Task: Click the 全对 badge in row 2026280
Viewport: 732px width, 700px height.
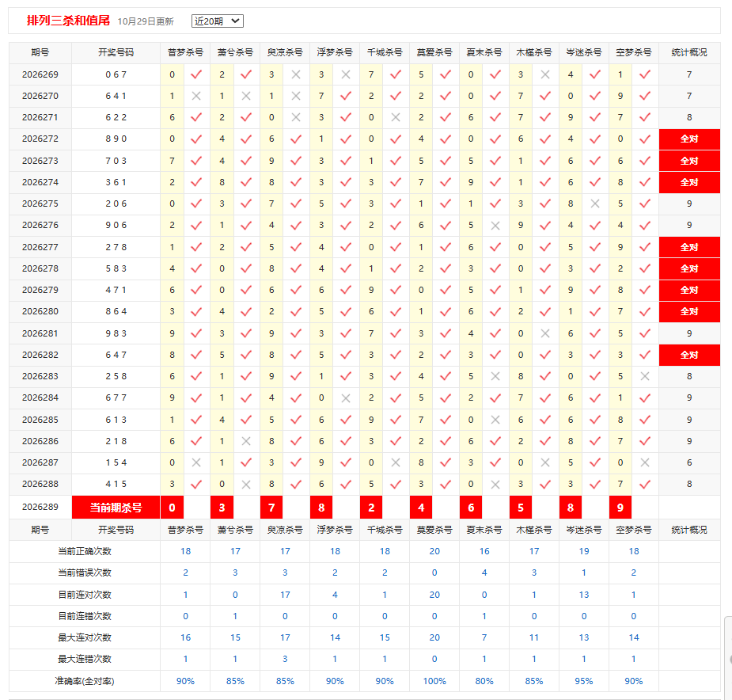Action: point(689,311)
